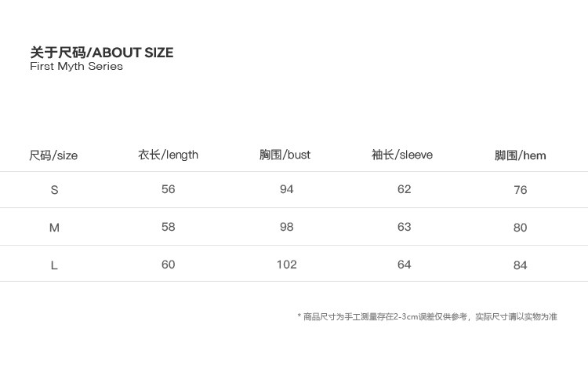588x365 pixels.
Task: Select the M size row label
Action: (54, 228)
